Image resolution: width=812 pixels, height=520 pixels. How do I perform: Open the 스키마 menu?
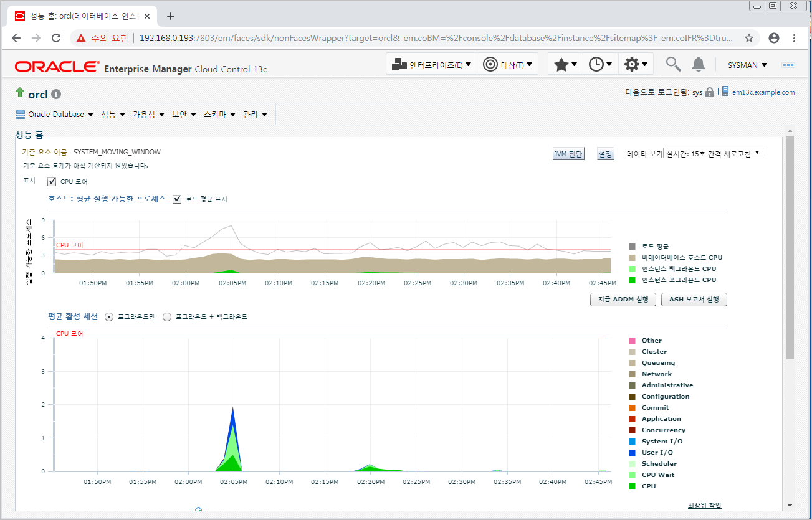(x=220, y=115)
